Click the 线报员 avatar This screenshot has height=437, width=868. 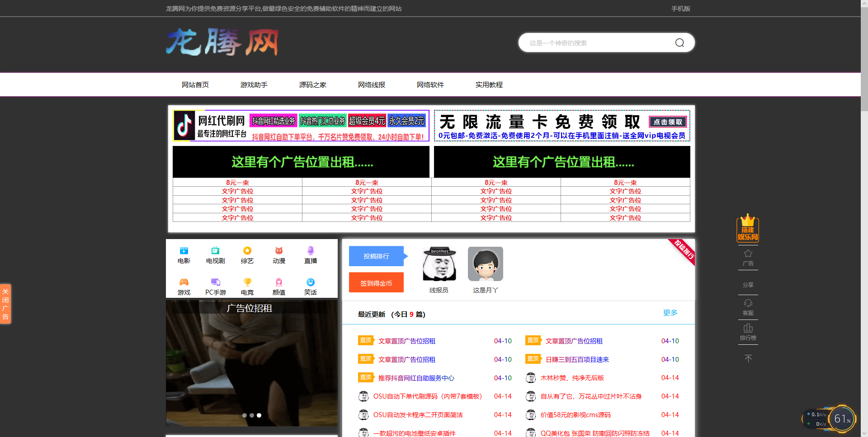click(439, 264)
